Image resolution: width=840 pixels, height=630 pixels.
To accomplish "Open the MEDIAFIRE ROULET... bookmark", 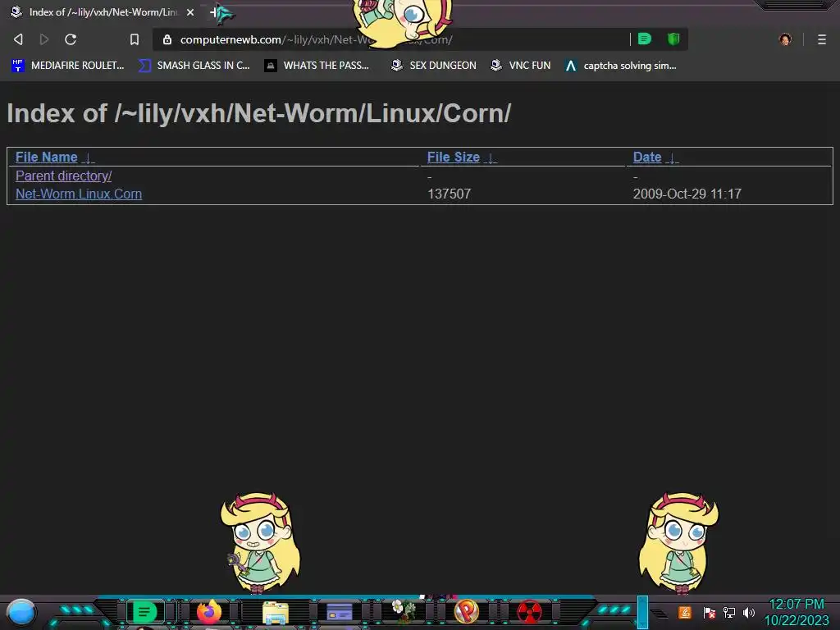I will pyautogui.click(x=67, y=66).
